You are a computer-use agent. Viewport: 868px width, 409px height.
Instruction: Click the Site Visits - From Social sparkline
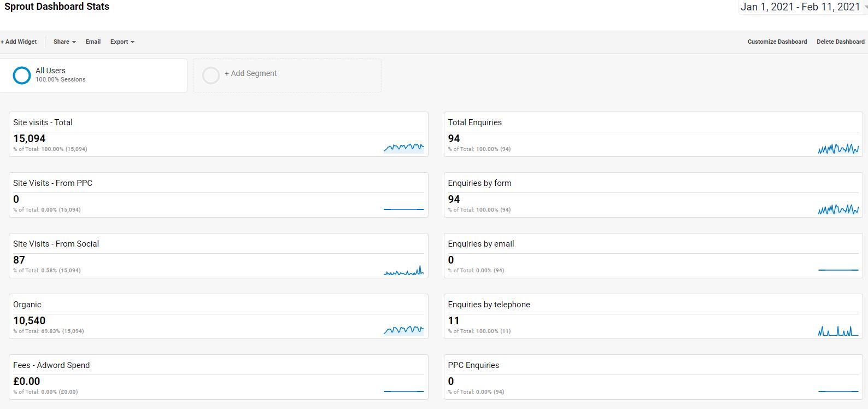[x=403, y=270]
